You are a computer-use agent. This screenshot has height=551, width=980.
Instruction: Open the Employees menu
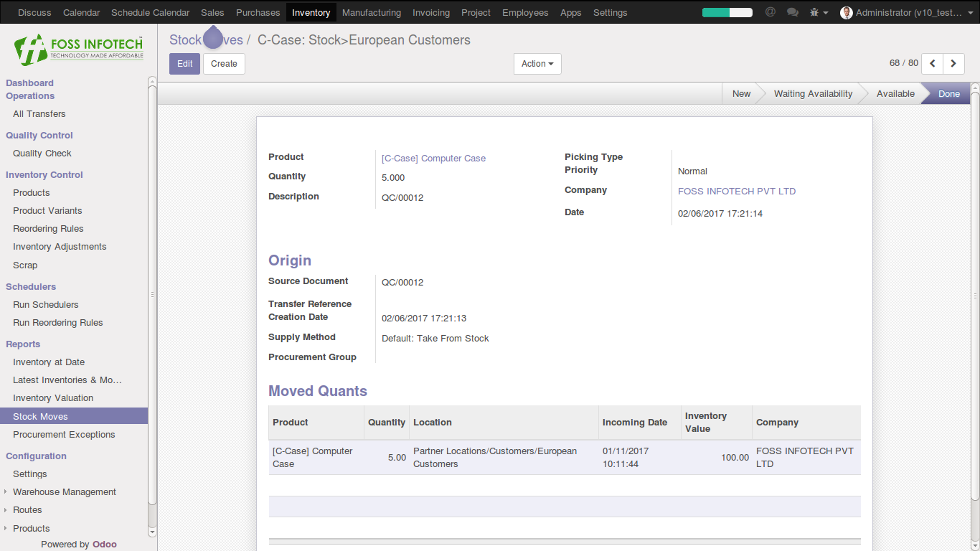[x=525, y=12]
